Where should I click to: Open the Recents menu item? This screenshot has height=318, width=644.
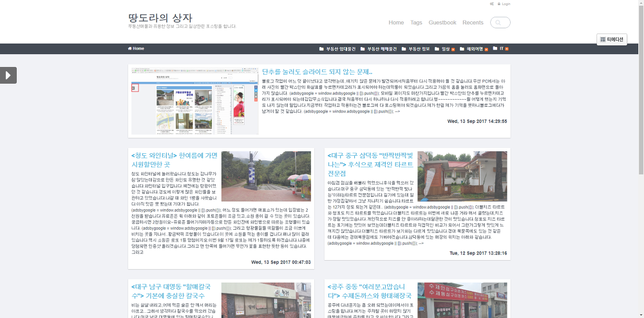473,23
